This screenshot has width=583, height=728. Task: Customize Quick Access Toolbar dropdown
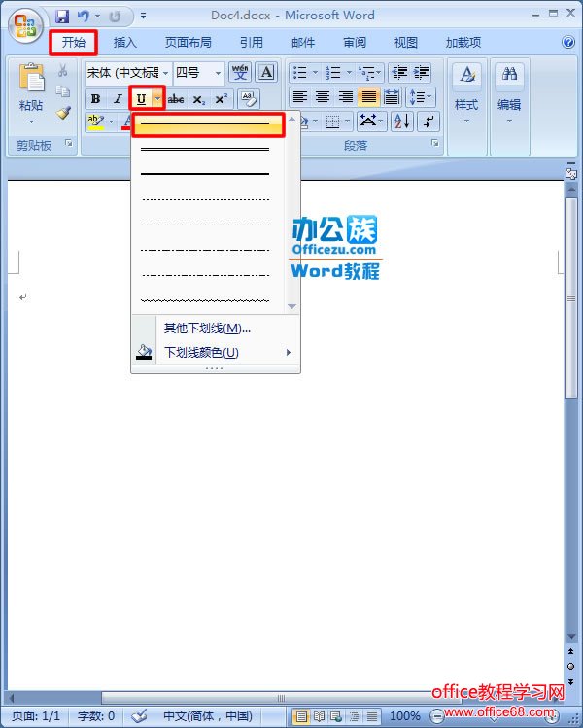coord(144,17)
